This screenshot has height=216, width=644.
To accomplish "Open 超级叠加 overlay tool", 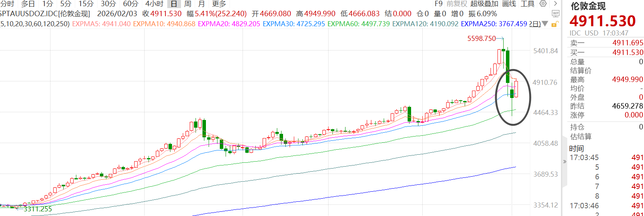I will [484, 4].
